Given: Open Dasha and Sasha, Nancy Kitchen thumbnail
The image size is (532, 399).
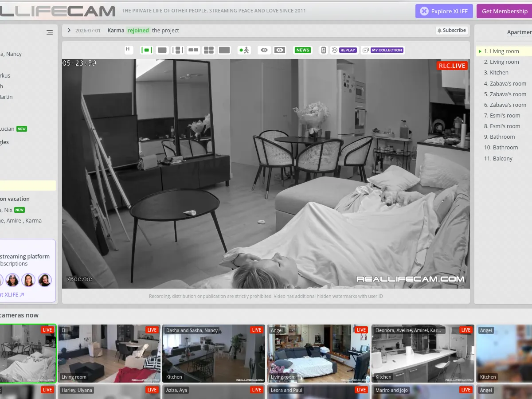Looking at the screenshot, I should (x=214, y=353).
